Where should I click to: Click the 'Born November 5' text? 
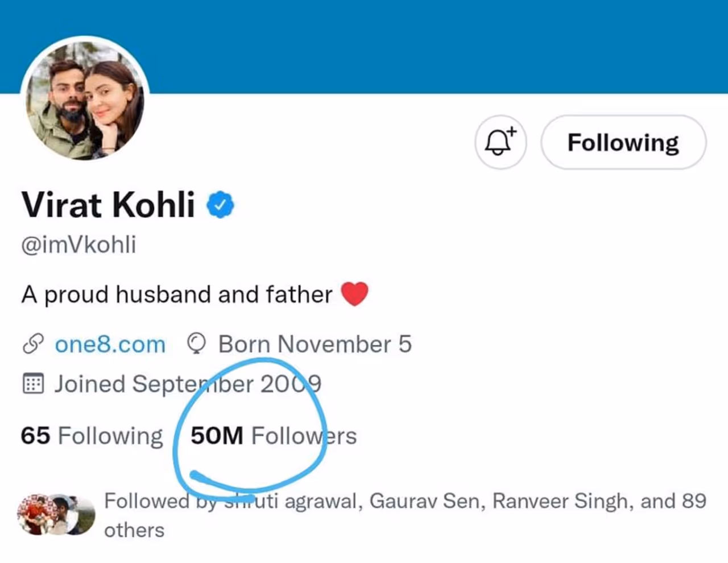click(315, 344)
